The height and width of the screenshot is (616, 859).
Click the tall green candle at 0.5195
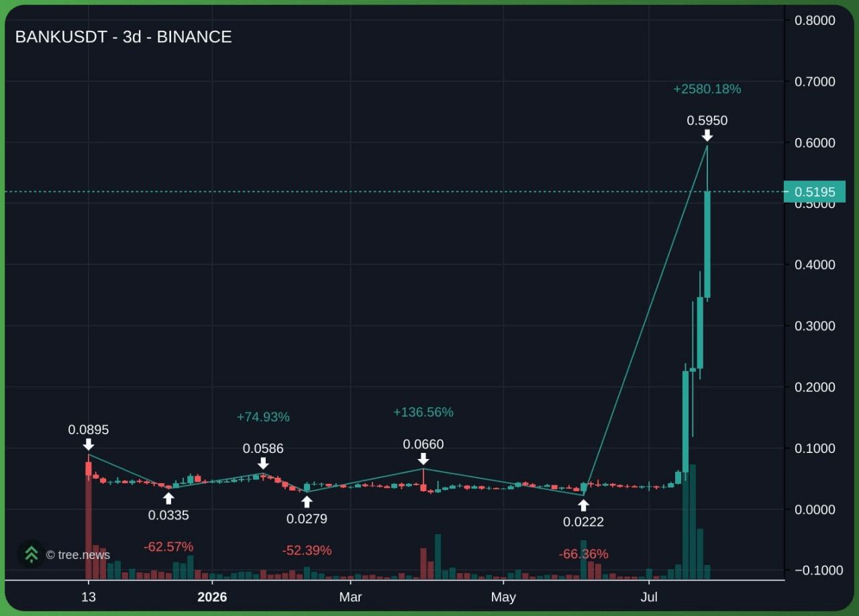click(x=707, y=244)
